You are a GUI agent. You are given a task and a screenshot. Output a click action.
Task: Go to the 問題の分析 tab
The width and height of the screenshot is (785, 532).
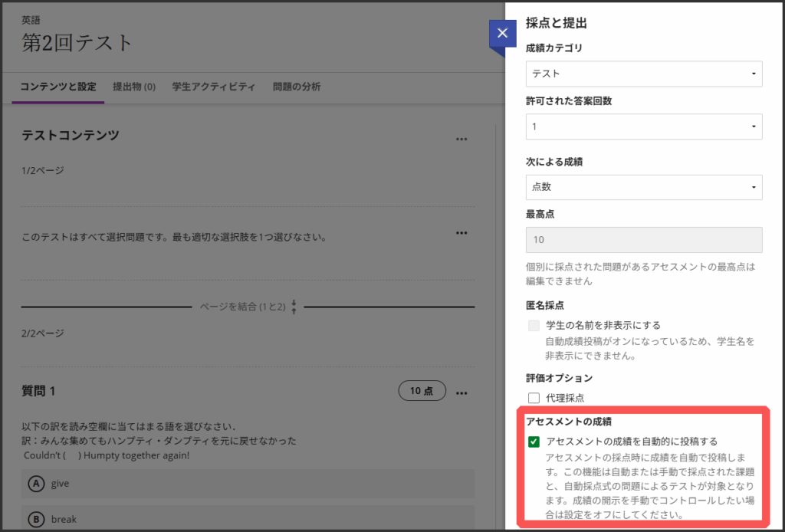tap(297, 87)
